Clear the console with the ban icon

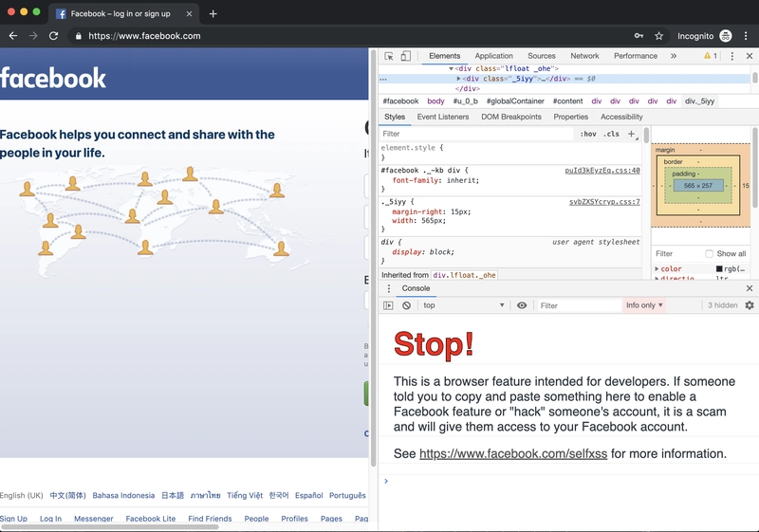(407, 305)
